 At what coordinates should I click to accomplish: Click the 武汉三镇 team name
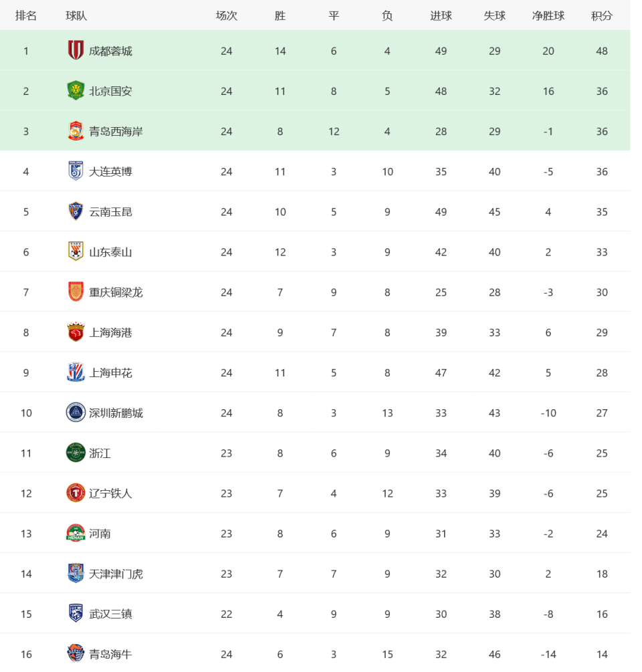coord(110,614)
